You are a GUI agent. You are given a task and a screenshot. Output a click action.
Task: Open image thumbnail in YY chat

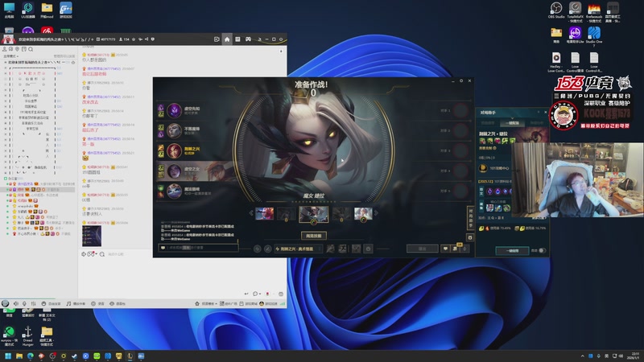[92, 236]
